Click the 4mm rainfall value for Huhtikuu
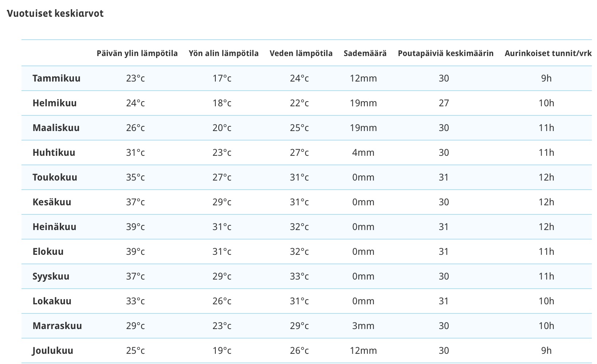Image resolution: width=597 pixels, height=364 pixels. [363, 153]
